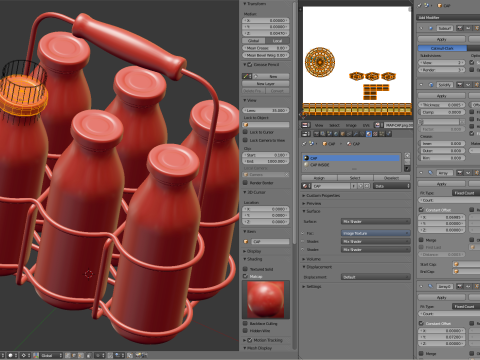Image resolution: width=480 pixels, height=360 pixels.
Task: Open the Particles properties tab icon
Action: point(382,134)
